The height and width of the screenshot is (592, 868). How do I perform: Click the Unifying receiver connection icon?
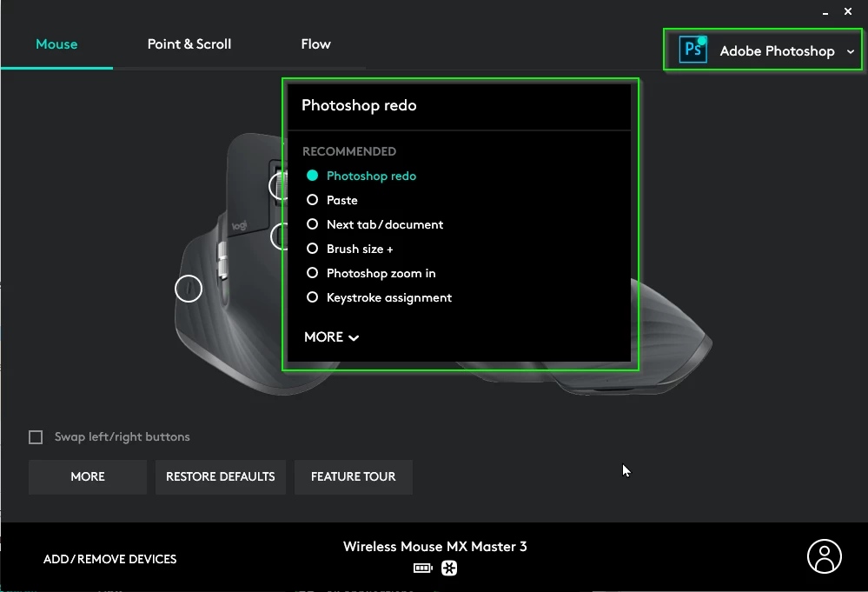(x=449, y=569)
